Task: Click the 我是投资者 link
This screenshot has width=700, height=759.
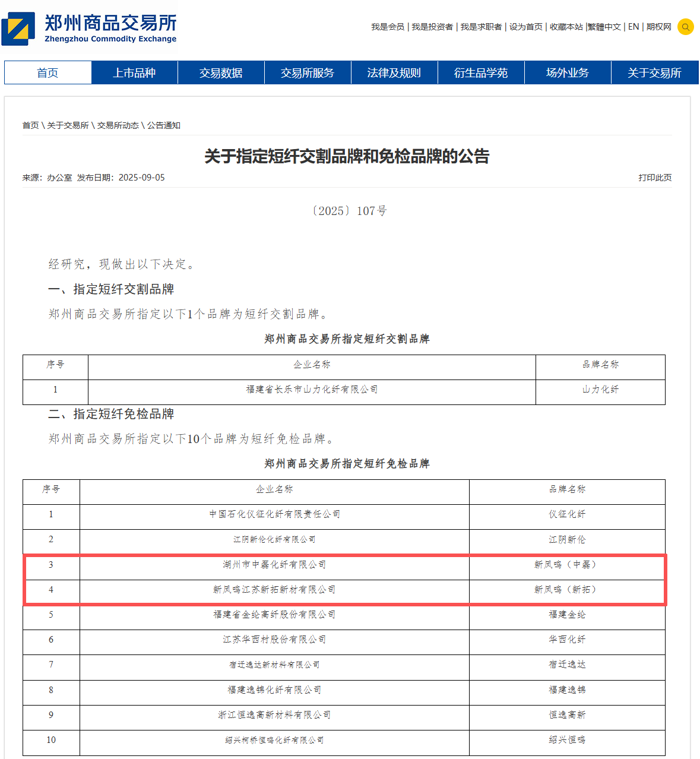Action: click(x=432, y=27)
